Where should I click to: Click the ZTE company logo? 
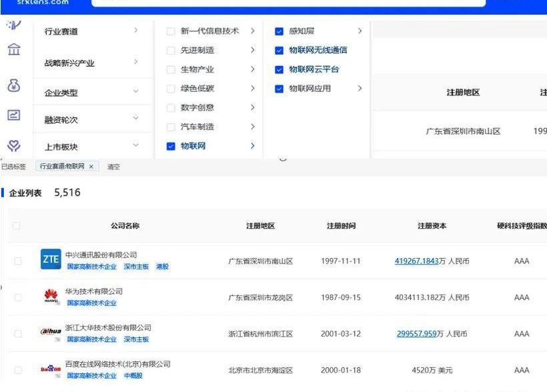[51, 259]
